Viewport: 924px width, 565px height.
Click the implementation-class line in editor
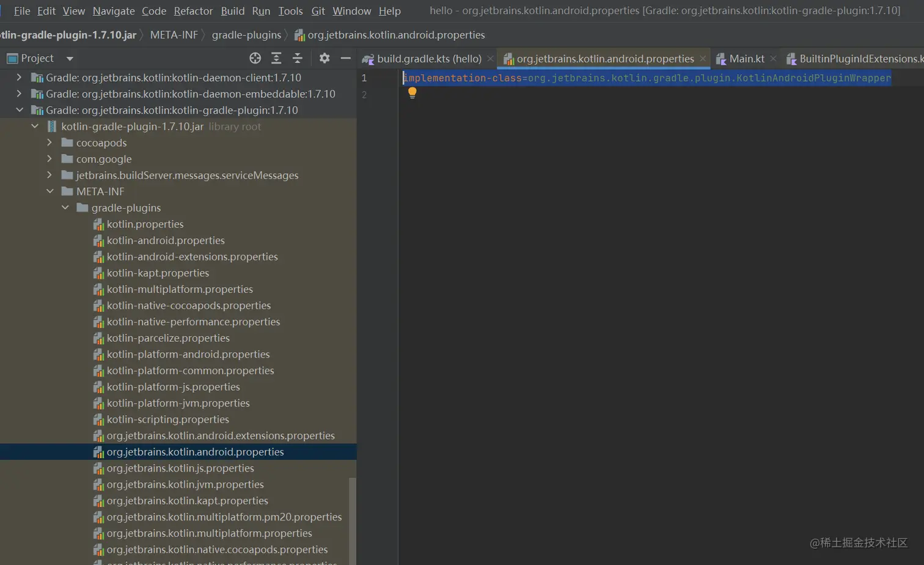pos(647,78)
